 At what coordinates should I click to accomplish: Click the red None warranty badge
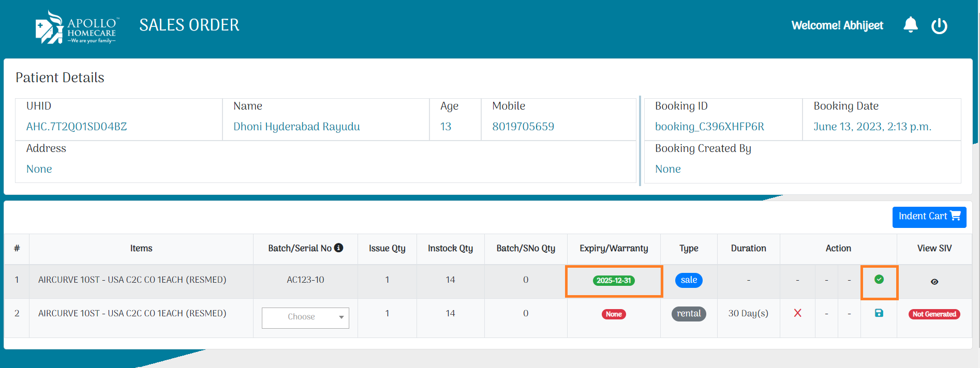point(614,314)
